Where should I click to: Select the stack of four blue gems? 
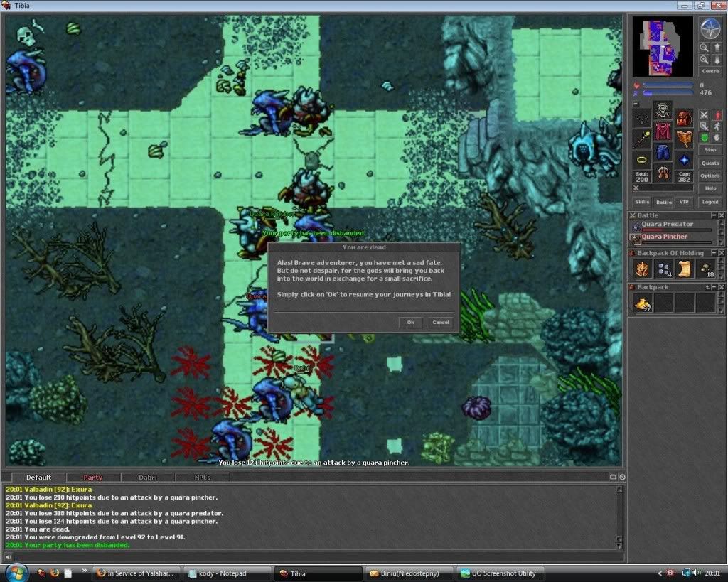point(663,269)
